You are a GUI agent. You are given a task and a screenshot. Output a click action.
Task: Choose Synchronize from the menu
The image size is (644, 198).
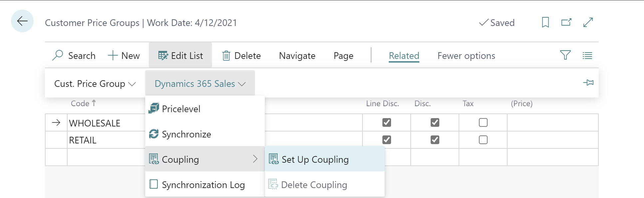[186, 134]
